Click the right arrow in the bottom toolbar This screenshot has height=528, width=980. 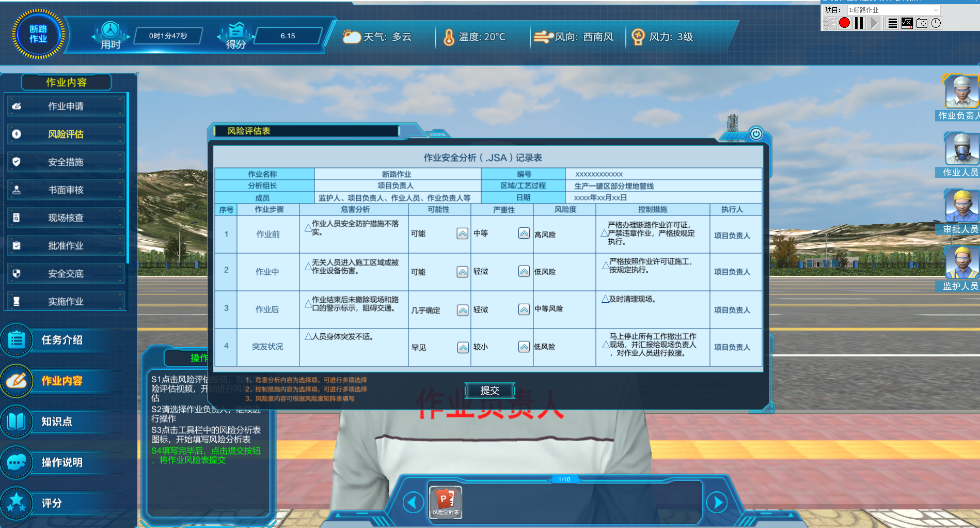click(x=717, y=502)
